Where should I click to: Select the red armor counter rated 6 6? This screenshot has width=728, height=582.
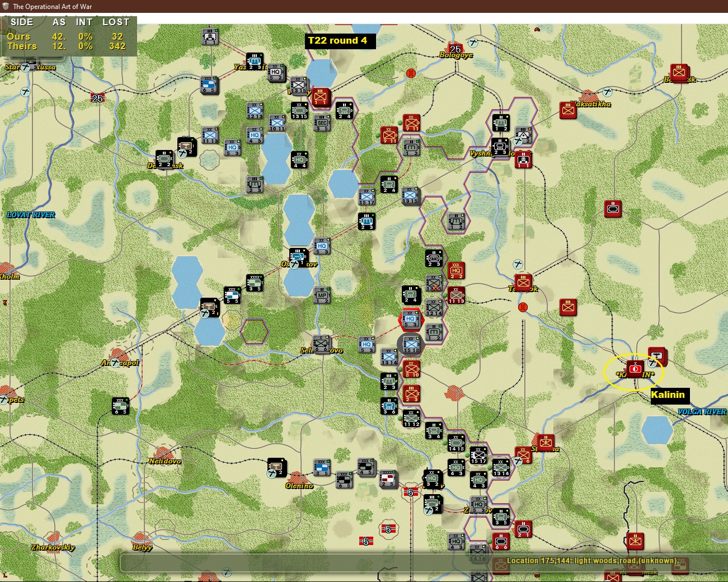coord(501,541)
